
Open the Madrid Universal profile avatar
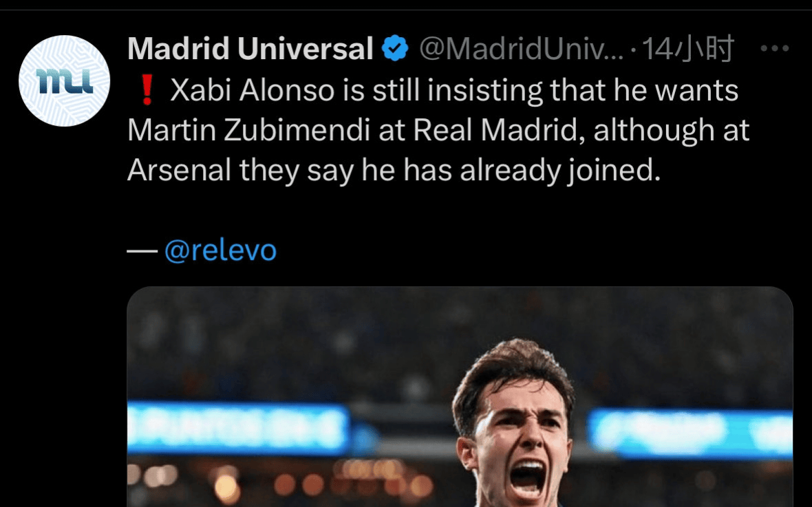[65, 80]
